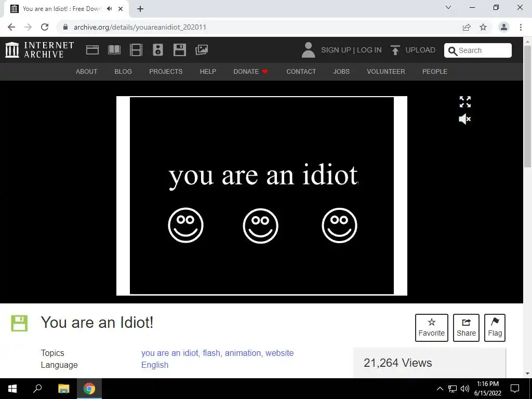Open the DONATE menu item
This screenshot has width=532, height=399.
250,72
